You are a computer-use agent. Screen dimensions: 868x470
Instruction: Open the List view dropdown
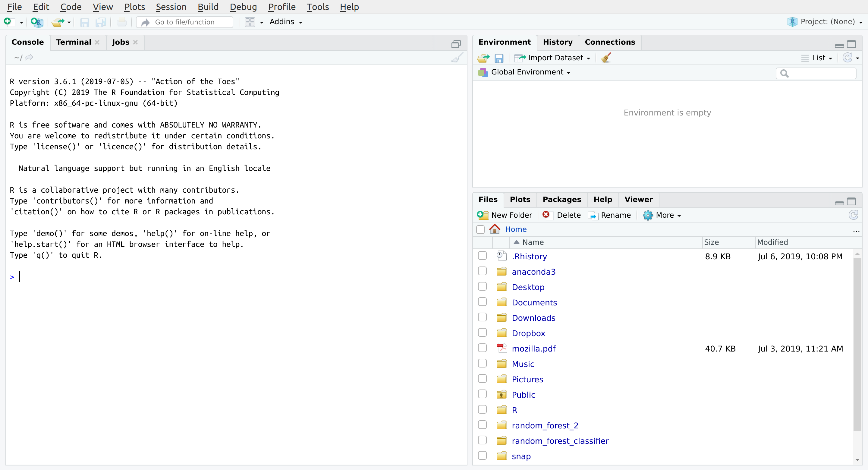point(816,58)
